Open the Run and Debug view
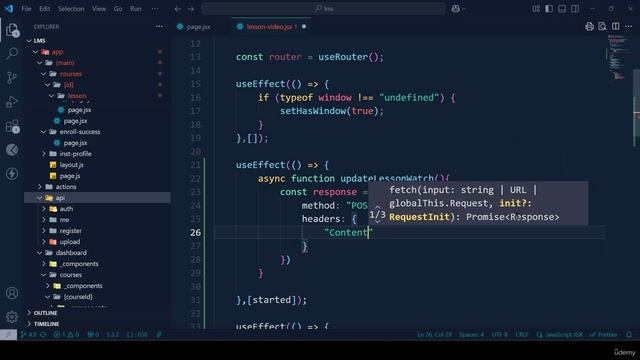 coord(12,102)
